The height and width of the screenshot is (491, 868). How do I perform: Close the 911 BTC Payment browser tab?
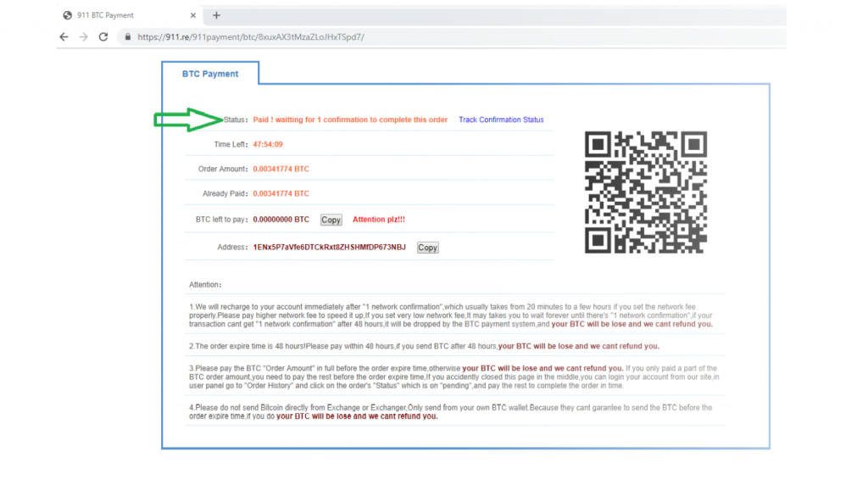point(192,15)
